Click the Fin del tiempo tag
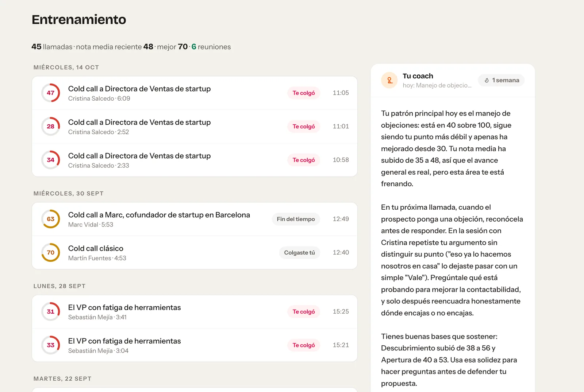The height and width of the screenshot is (392, 584). (x=296, y=219)
